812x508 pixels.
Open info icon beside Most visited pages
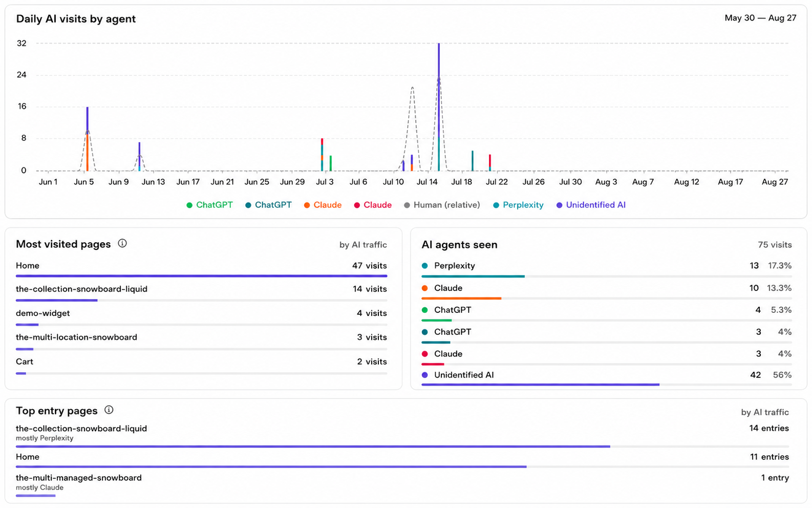[x=122, y=243]
